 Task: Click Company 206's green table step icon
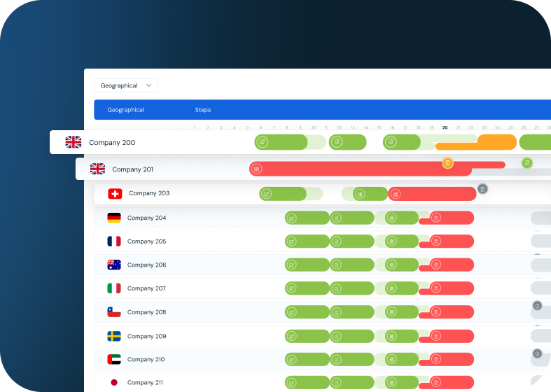[391, 265]
